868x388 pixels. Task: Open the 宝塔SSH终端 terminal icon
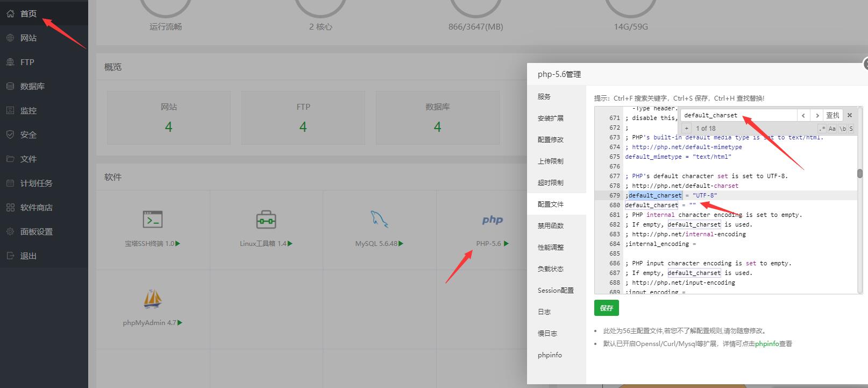click(153, 220)
